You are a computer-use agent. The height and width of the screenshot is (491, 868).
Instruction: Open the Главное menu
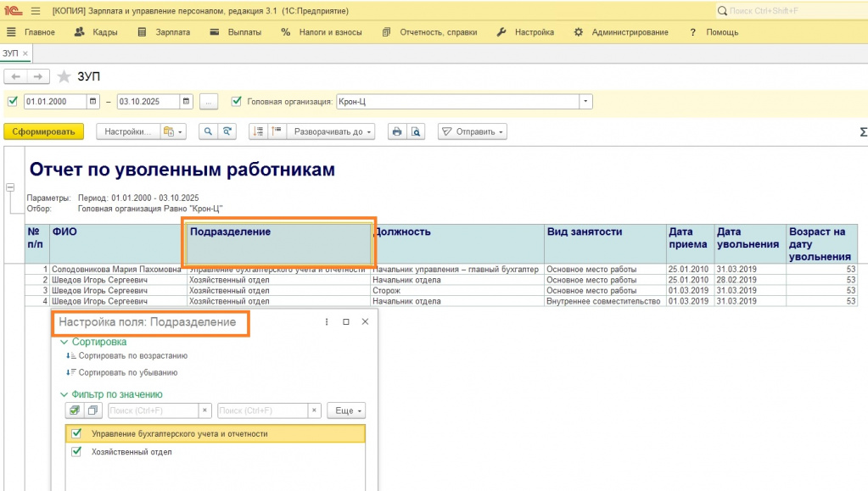(x=39, y=32)
